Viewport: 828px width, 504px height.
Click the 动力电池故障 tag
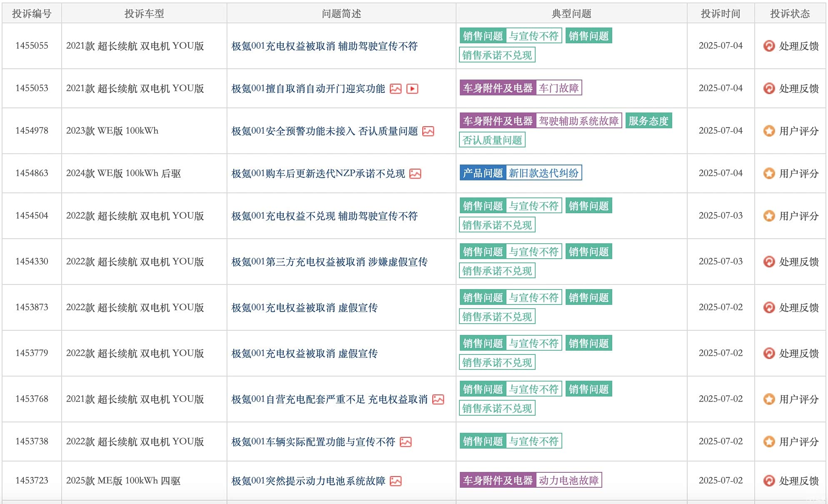point(568,480)
